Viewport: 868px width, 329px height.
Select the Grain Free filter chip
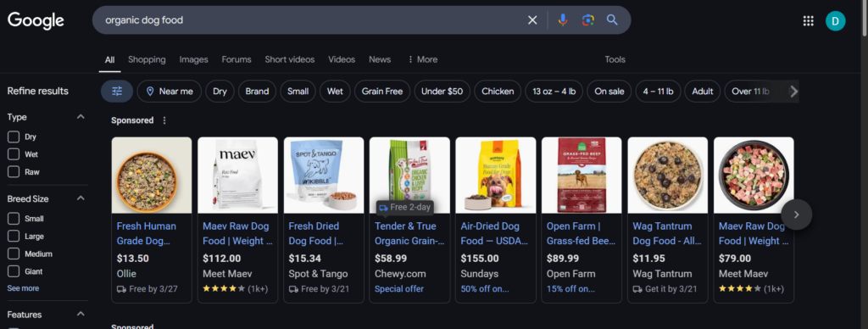point(382,92)
